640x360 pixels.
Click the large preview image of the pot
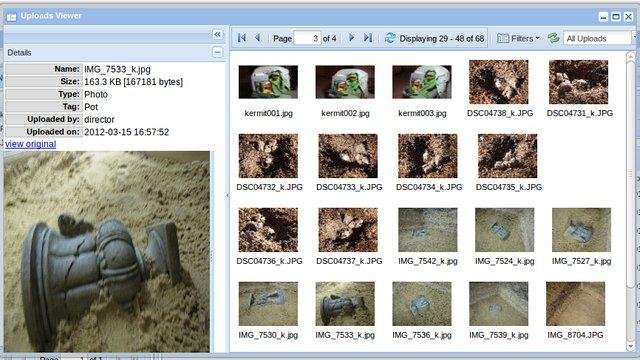pyautogui.click(x=107, y=251)
